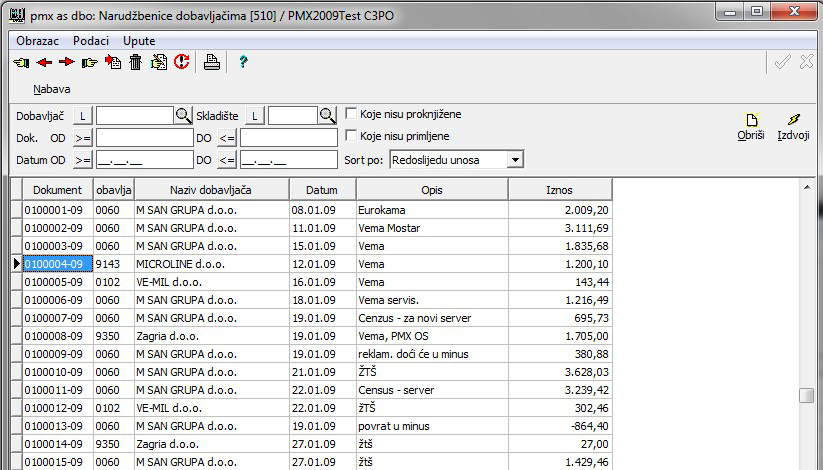Click the vertical scrollbar thumb of the grid
The height and width of the screenshot is (470, 823).
[806, 395]
